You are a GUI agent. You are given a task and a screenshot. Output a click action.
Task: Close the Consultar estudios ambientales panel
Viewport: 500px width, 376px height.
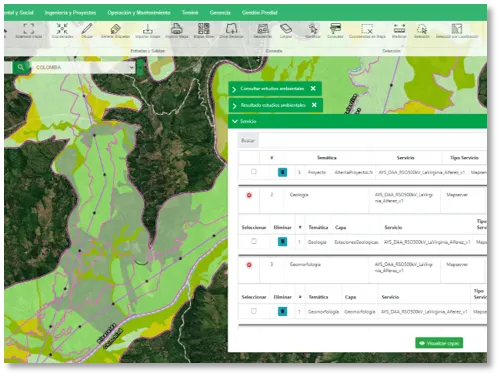pos(313,88)
